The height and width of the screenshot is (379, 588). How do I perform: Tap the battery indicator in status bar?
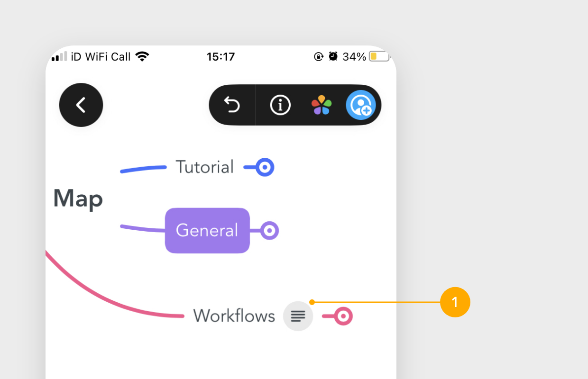coord(379,57)
